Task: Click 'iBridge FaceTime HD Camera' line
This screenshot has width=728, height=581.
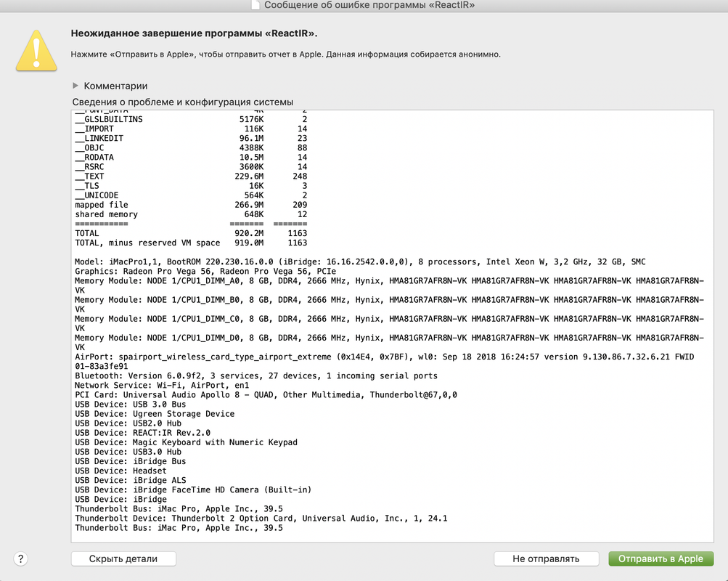Action: point(193,490)
